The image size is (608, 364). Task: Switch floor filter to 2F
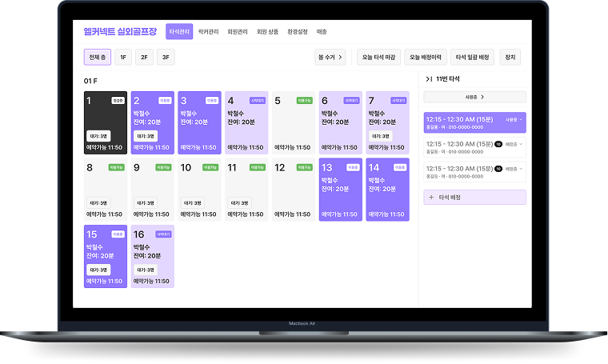tap(145, 57)
